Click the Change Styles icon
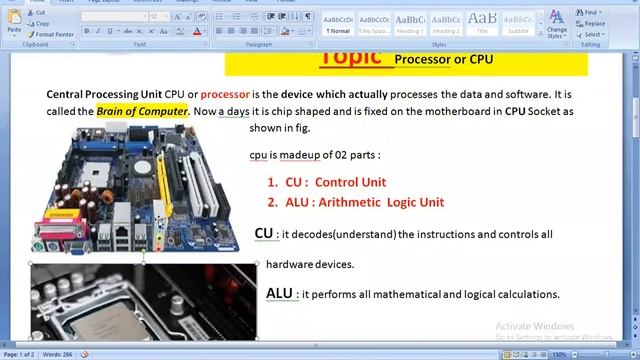640x360 pixels. click(x=556, y=17)
